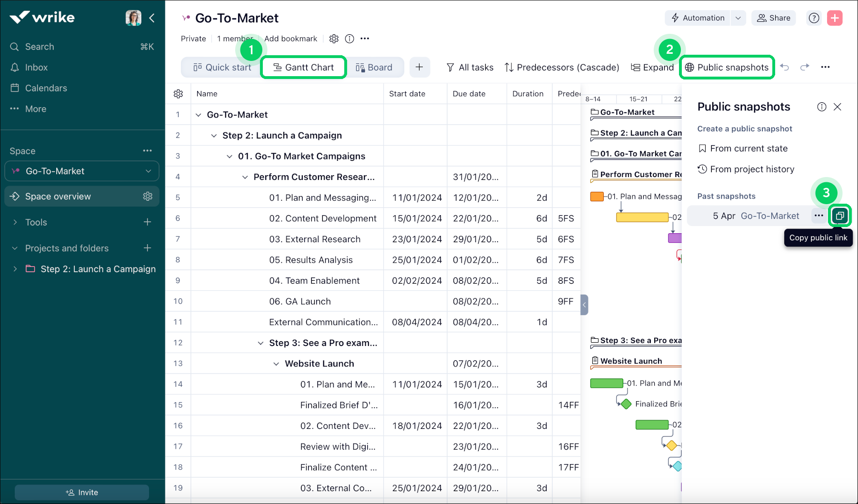
Task: Open Predecessors (Cascade) sorting options
Action: tap(562, 67)
